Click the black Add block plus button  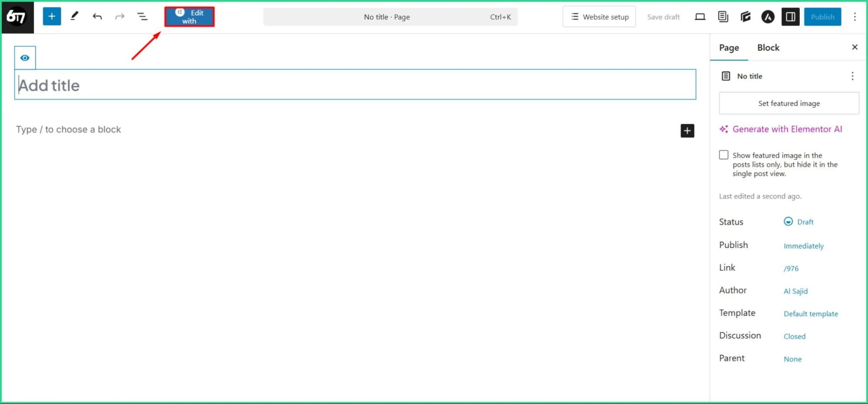[x=687, y=131]
